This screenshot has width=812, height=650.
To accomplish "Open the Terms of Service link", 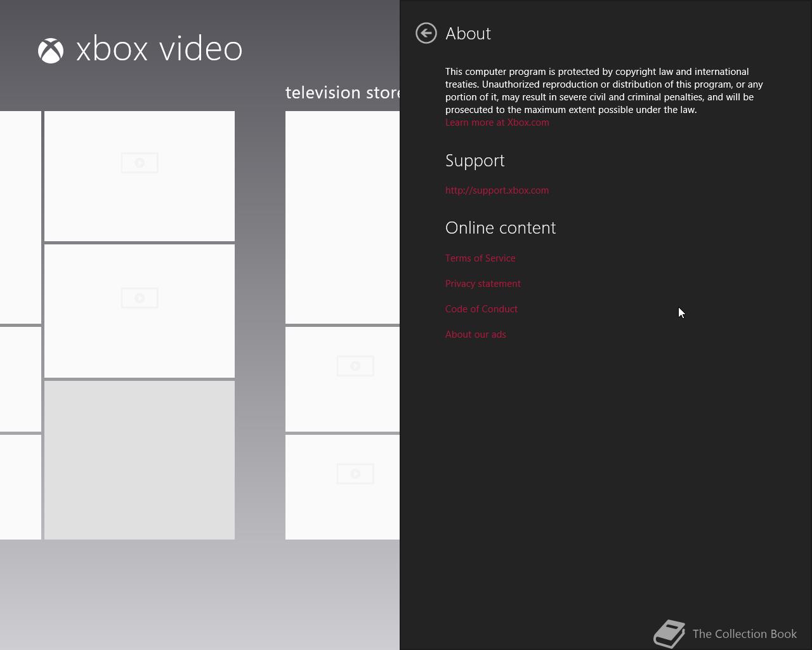I will [480, 258].
